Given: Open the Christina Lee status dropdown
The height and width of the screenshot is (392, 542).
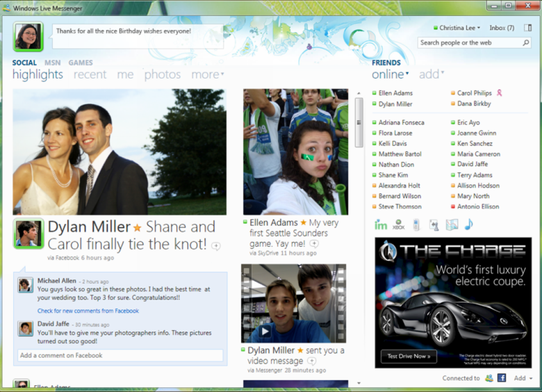Looking at the screenshot, I should tap(458, 28).
